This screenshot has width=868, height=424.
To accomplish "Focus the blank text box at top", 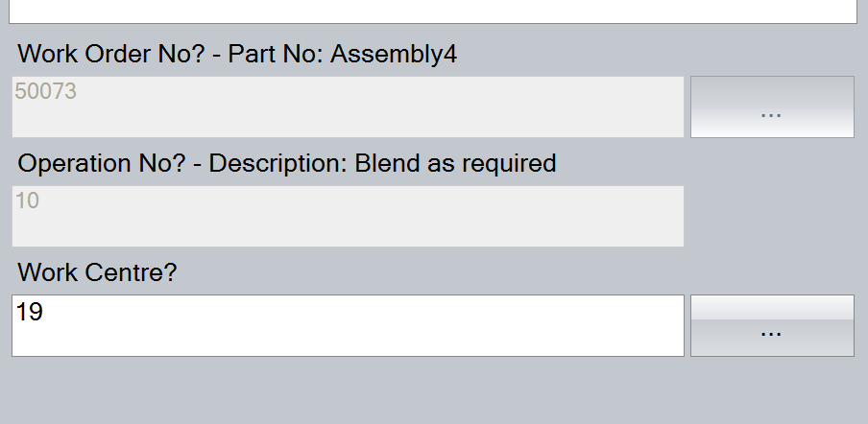I will point(432,11).
